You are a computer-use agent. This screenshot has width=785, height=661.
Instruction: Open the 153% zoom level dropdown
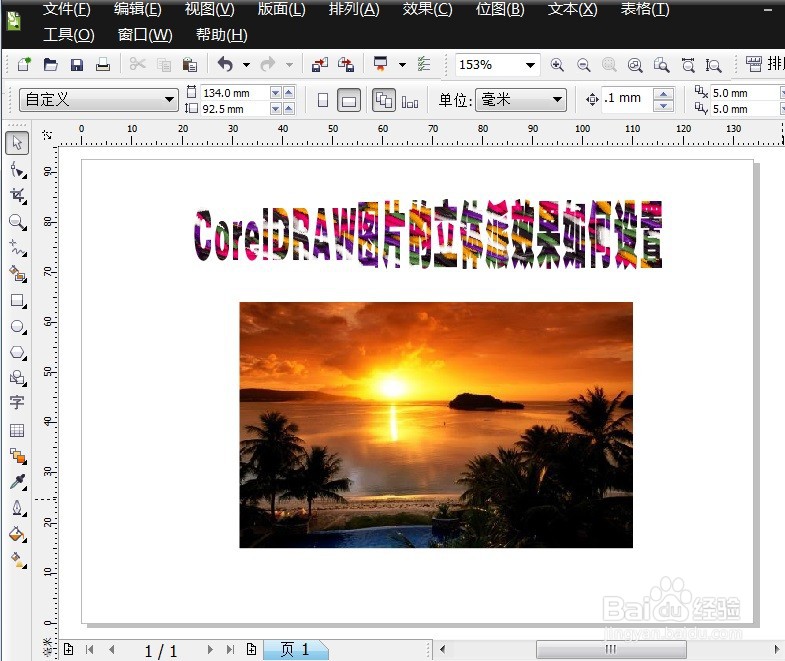pyautogui.click(x=530, y=65)
